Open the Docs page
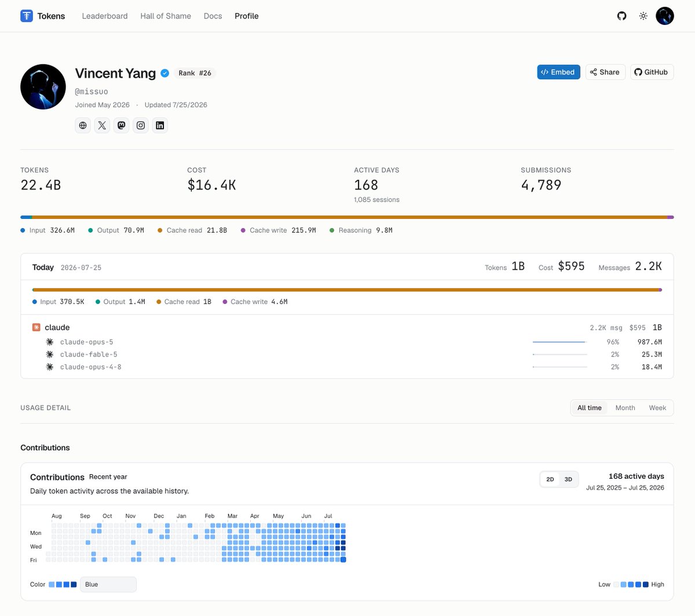 click(x=213, y=16)
